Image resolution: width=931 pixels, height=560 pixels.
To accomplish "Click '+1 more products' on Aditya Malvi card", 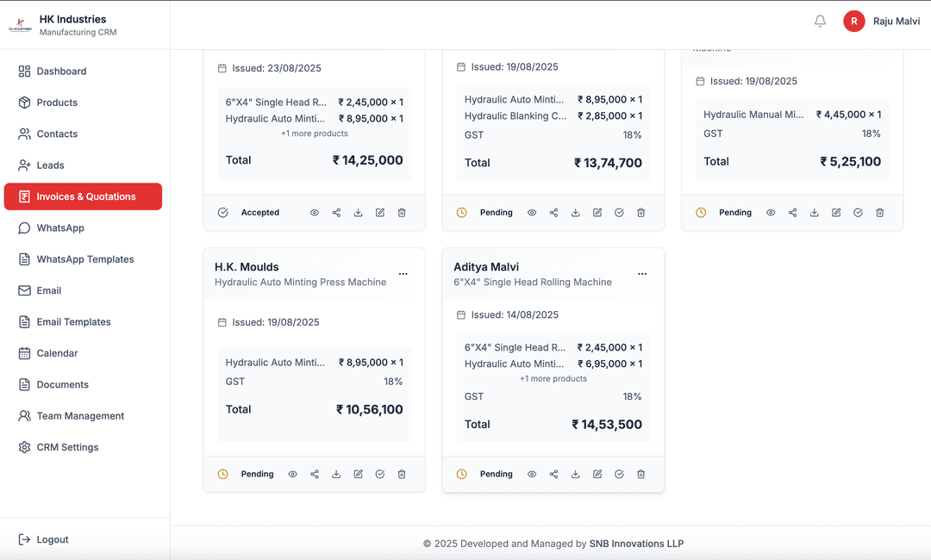I will tap(553, 378).
